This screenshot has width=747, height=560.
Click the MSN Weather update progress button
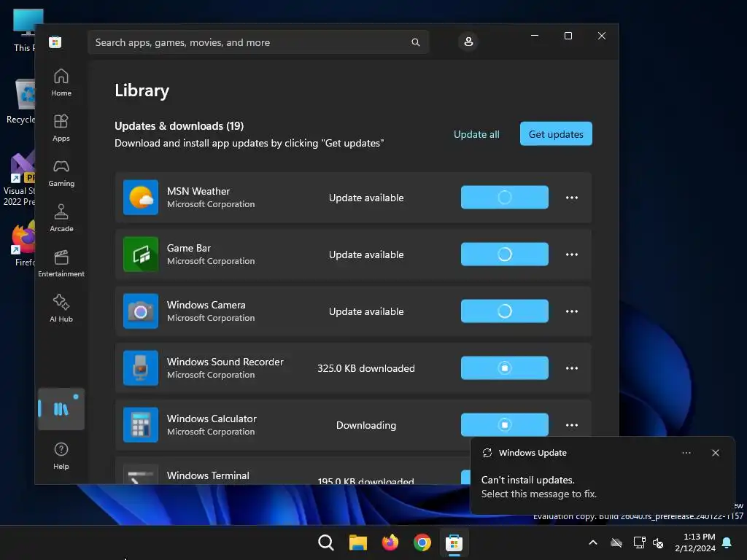[505, 197]
